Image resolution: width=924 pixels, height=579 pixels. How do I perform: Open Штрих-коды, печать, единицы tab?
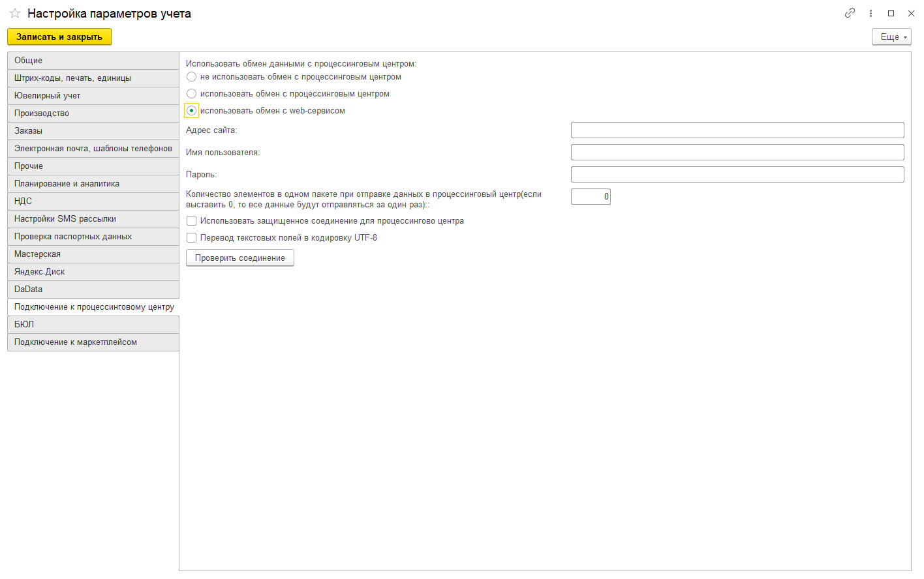point(93,78)
